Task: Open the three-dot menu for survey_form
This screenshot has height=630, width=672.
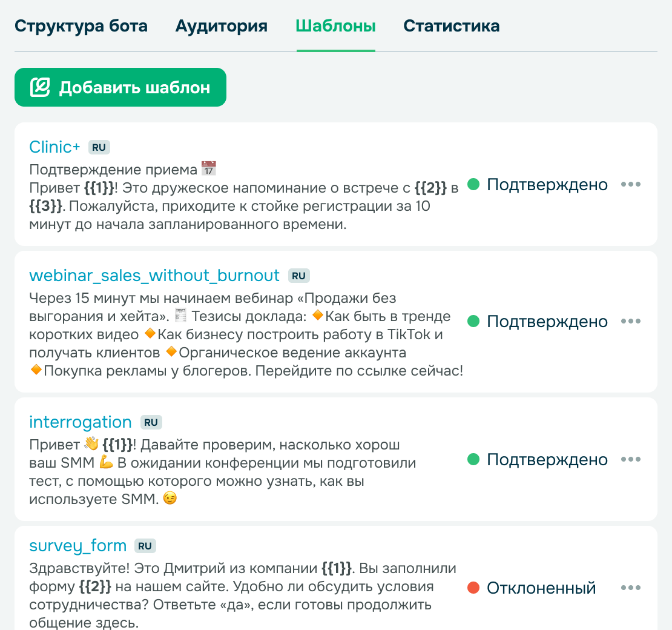Action: click(631, 588)
